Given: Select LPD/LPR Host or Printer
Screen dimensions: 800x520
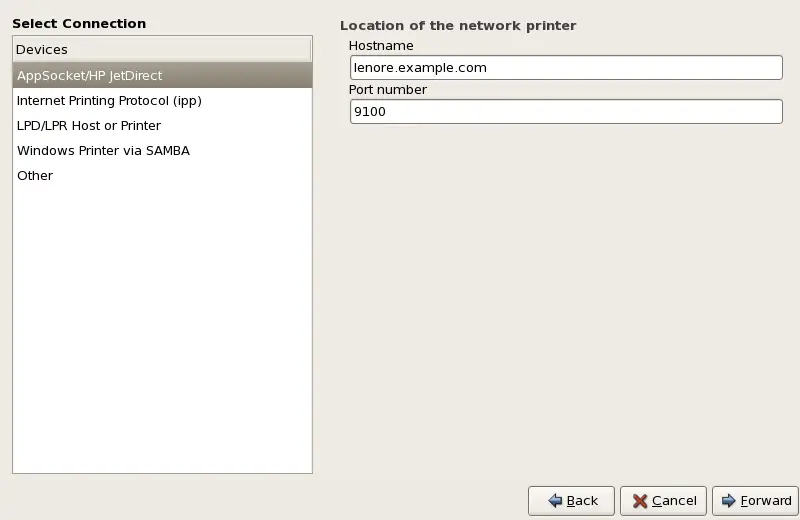Looking at the screenshot, I should point(89,126).
